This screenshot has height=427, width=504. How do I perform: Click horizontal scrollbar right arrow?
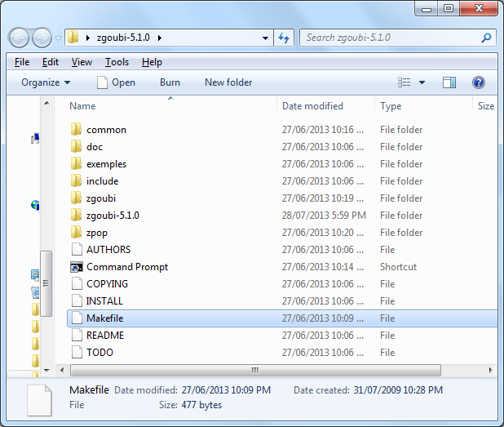(x=490, y=370)
